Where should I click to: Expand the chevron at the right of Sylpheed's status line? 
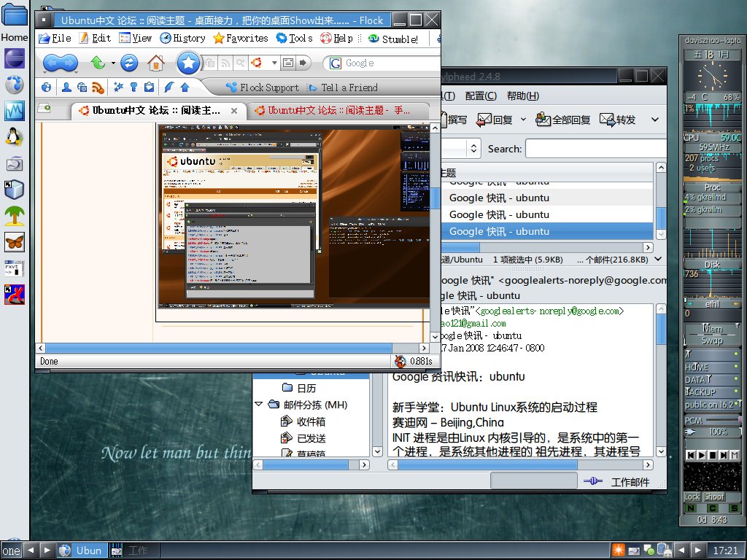(x=658, y=259)
